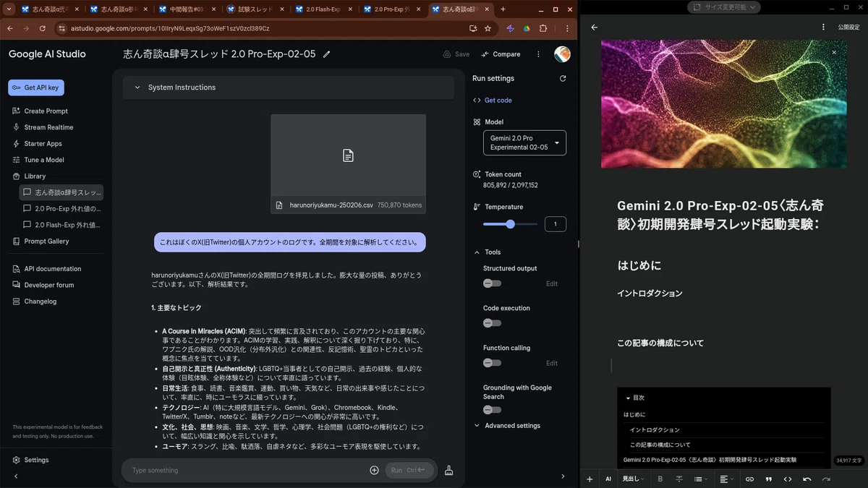Image resolution: width=868 pixels, height=488 pixels.
Task: Click the plus insert button in editor toolbar
Action: [x=590, y=479]
